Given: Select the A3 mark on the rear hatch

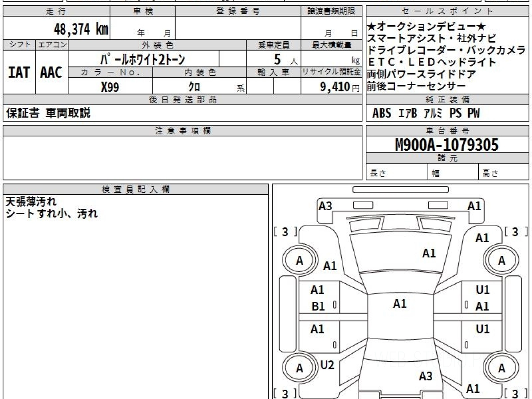Looking at the screenshot, I should point(426,376).
